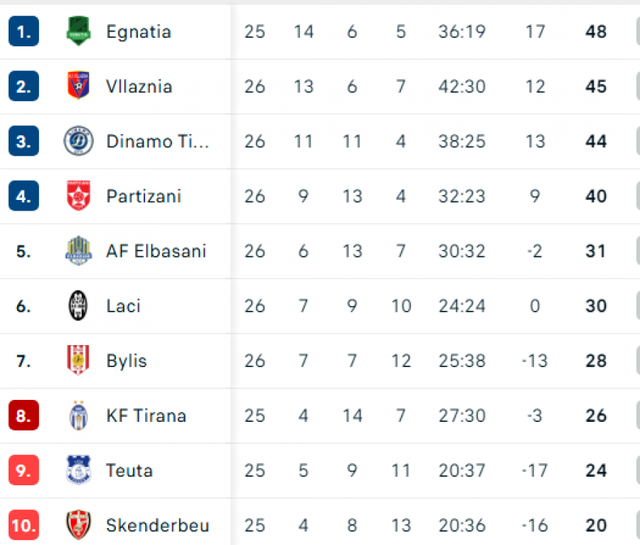Open the Egnatia team page link

(x=138, y=32)
